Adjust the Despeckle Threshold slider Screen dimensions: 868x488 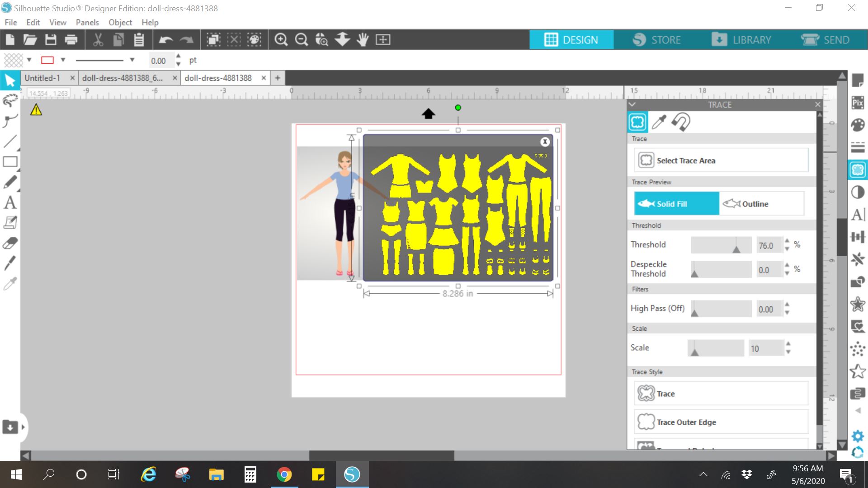click(721, 269)
